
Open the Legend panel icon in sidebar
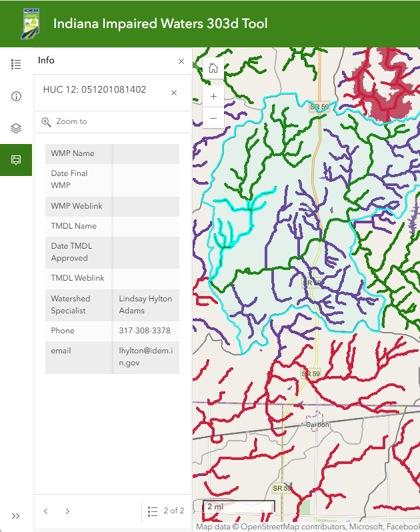pyautogui.click(x=16, y=64)
